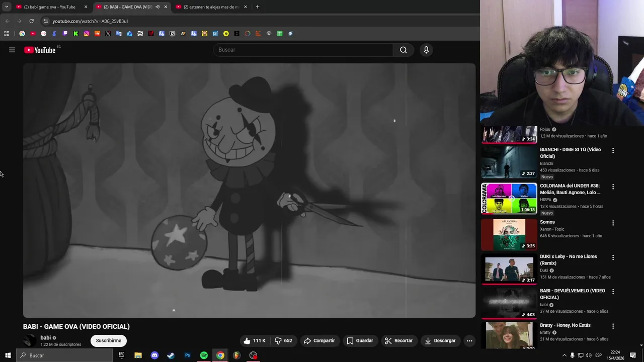Image resolution: width=644 pixels, height=362 pixels.
Task: Open Photoshop from taskbar
Action: tap(187, 355)
